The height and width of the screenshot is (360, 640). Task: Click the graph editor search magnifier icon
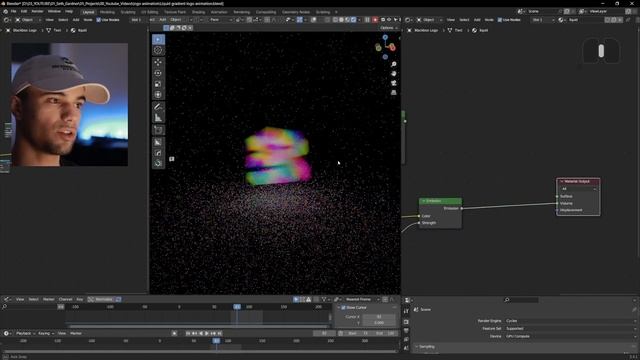[5, 307]
